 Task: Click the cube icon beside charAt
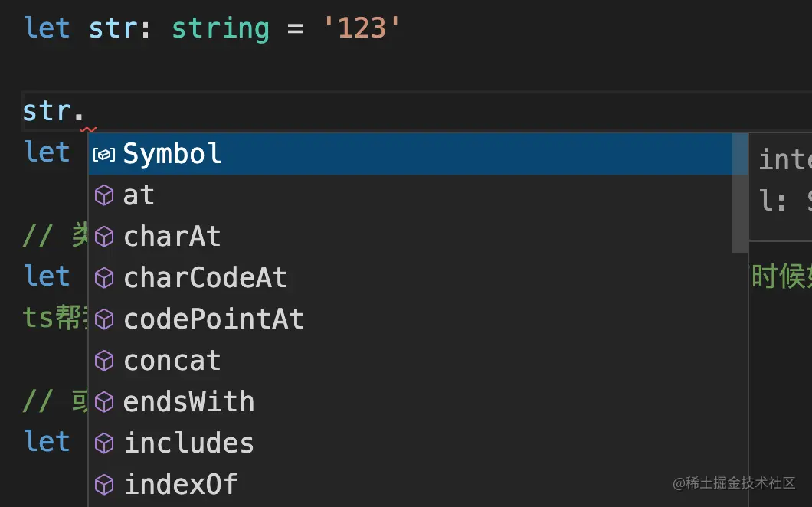104,237
